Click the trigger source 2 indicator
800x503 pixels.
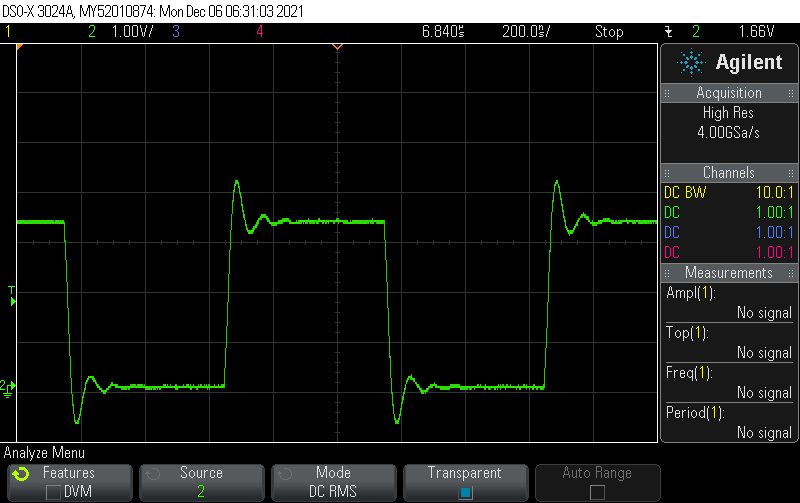[x=696, y=32]
